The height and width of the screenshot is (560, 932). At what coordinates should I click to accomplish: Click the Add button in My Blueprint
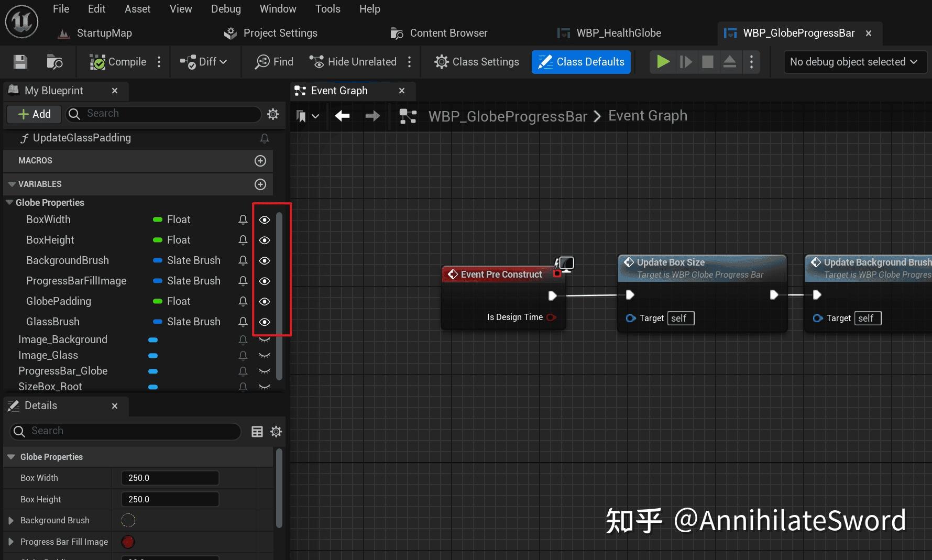pyautogui.click(x=34, y=114)
